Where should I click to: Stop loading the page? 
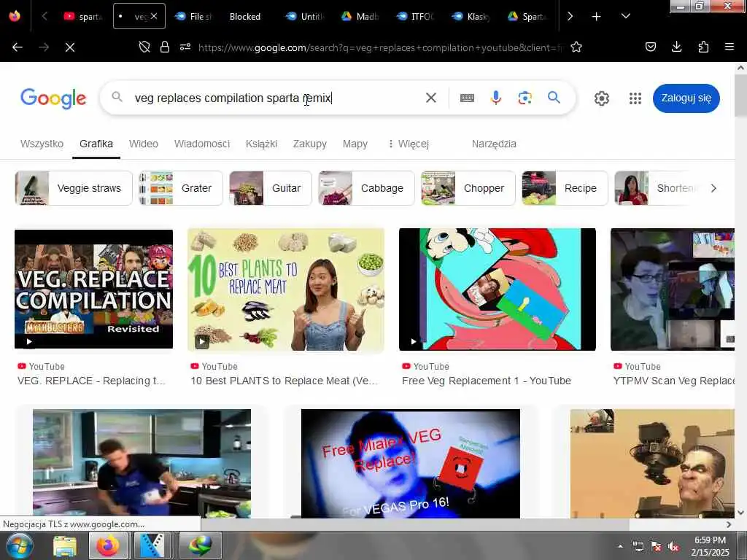click(70, 47)
